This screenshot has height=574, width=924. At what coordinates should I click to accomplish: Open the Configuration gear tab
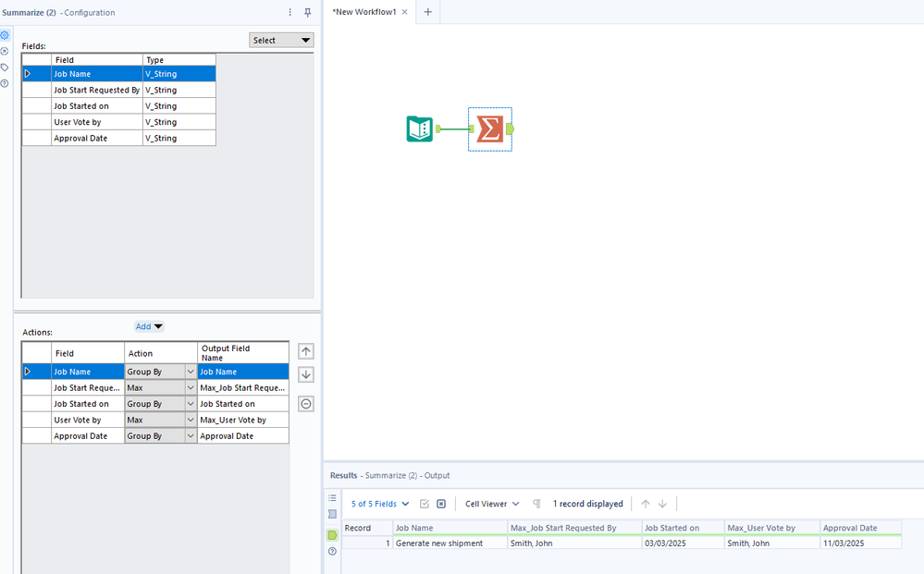5,35
